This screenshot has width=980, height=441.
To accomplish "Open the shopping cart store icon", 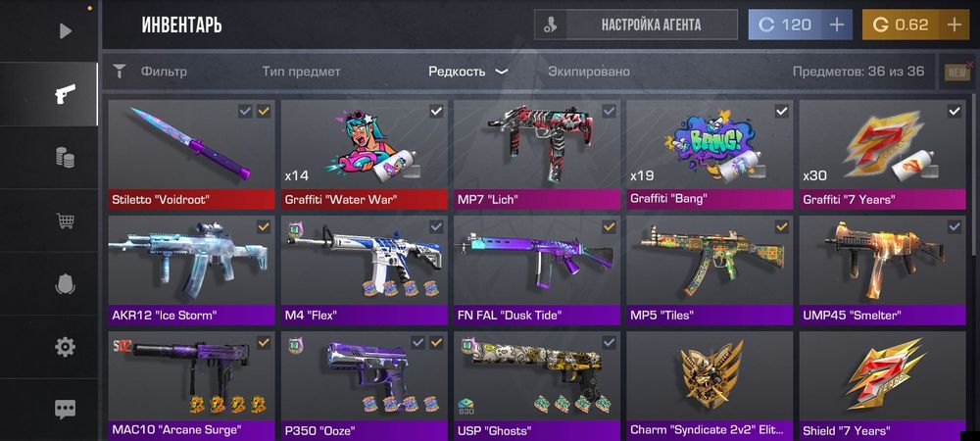I will 65,220.
